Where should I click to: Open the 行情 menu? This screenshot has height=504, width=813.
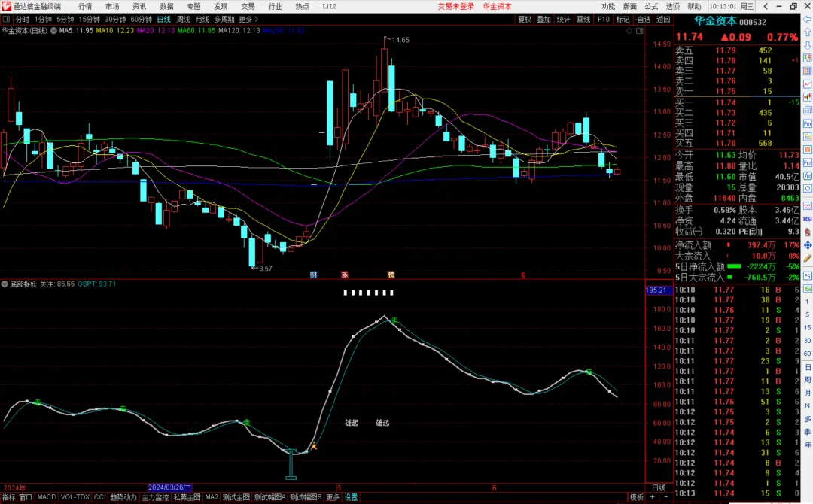click(x=85, y=6)
